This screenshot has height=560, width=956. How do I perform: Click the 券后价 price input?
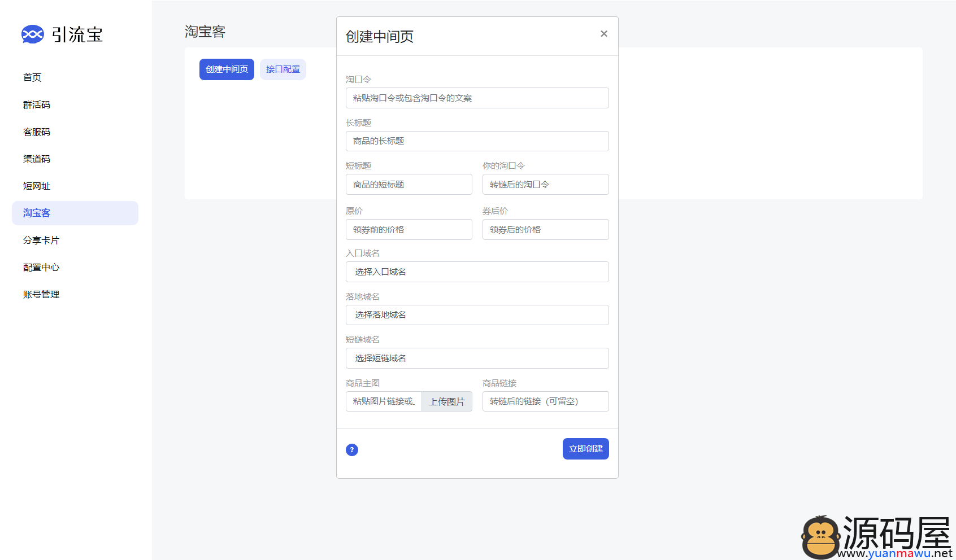pos(546,229)
